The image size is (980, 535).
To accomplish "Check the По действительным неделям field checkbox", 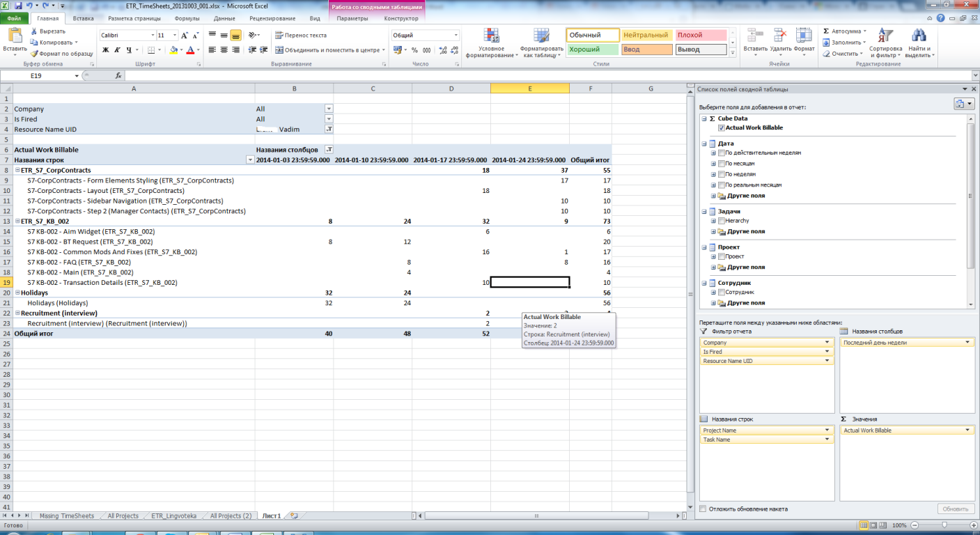I will (722, 153).
